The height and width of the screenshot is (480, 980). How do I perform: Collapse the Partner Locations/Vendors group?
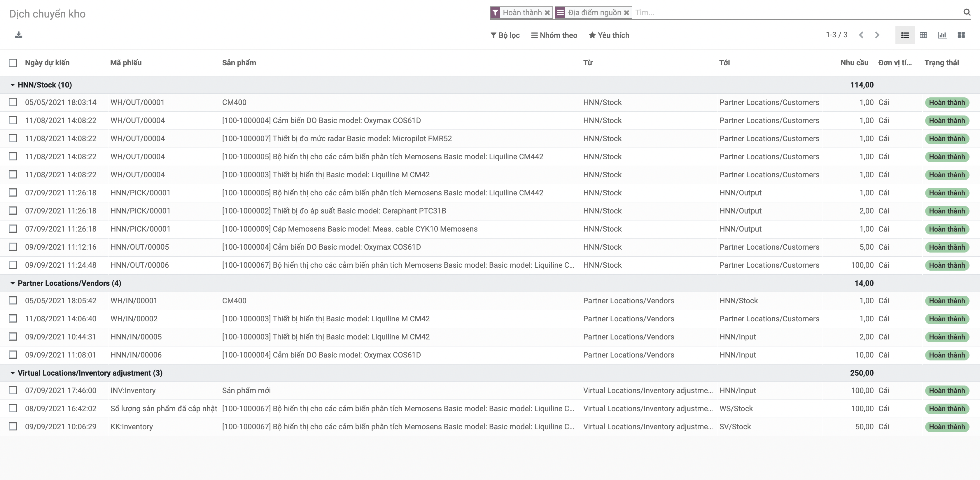click(13, 283)
